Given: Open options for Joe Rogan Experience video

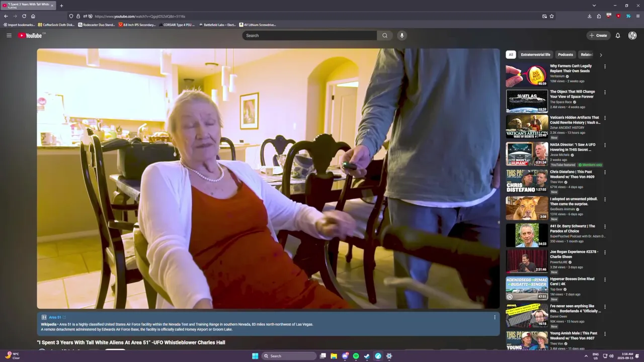Looking at the screenshot, I should [605, 252].
